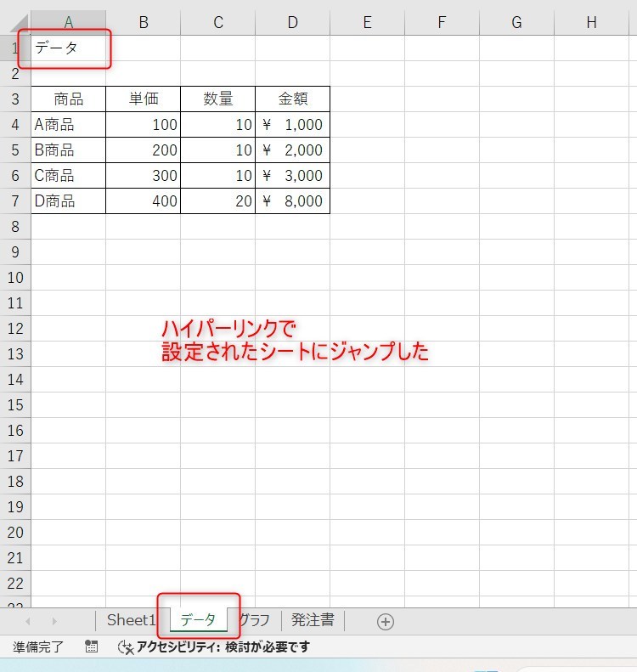Click the unit price cell showing 200
The height and width of the screenshot is (672, 637).
click(143, 150)
